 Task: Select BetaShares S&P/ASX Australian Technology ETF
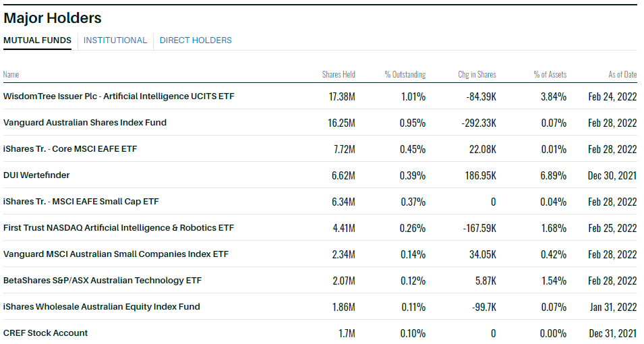pyautogui.click(x=103, y=281)
